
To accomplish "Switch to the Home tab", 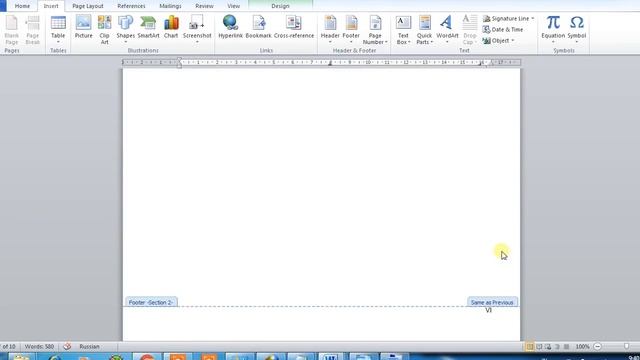I will click(x=22, y=6).
